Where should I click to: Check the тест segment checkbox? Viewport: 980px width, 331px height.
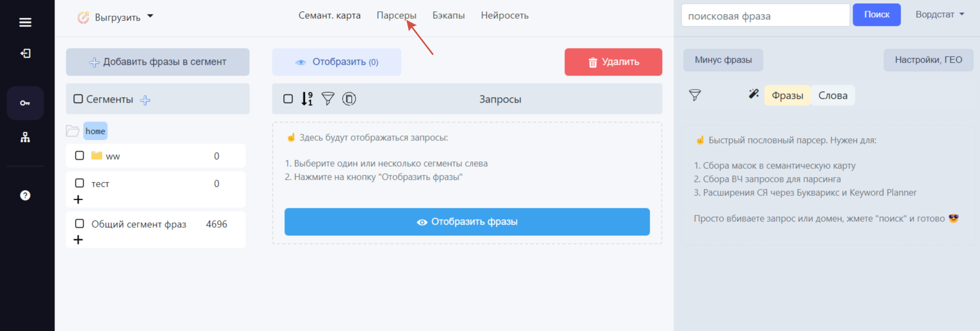[79, 183]
